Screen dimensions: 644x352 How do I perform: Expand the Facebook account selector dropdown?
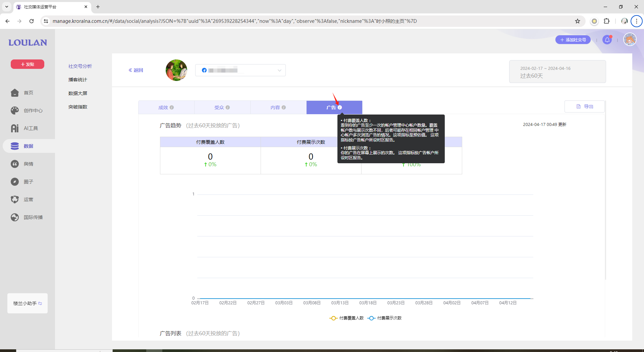coord(240,70)
